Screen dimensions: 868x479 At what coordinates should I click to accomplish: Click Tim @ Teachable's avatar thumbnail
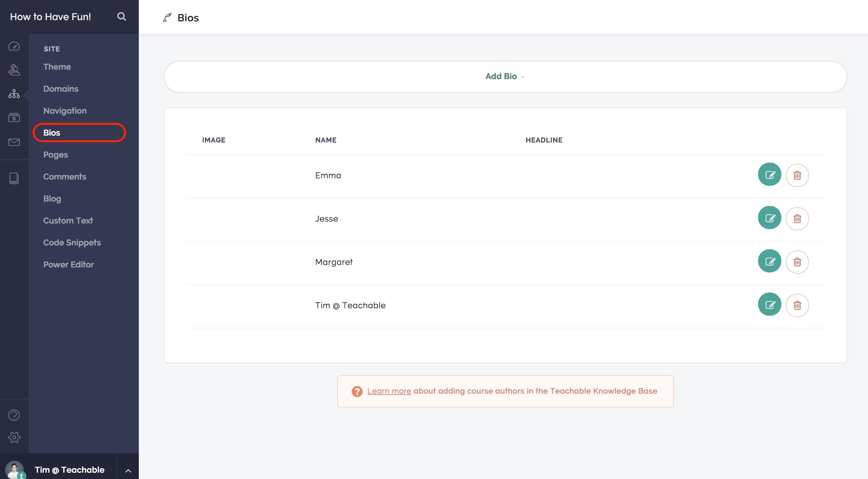coord(14,470)
